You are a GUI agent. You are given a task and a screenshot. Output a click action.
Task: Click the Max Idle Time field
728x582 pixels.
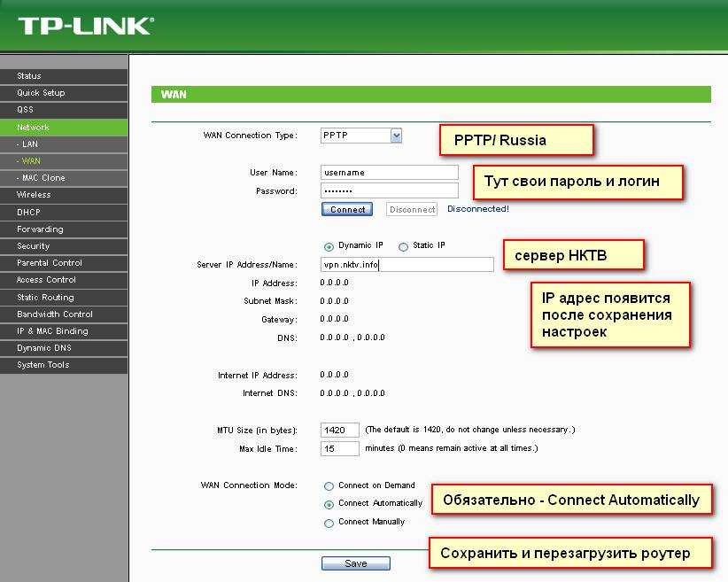tap(340, 449)
